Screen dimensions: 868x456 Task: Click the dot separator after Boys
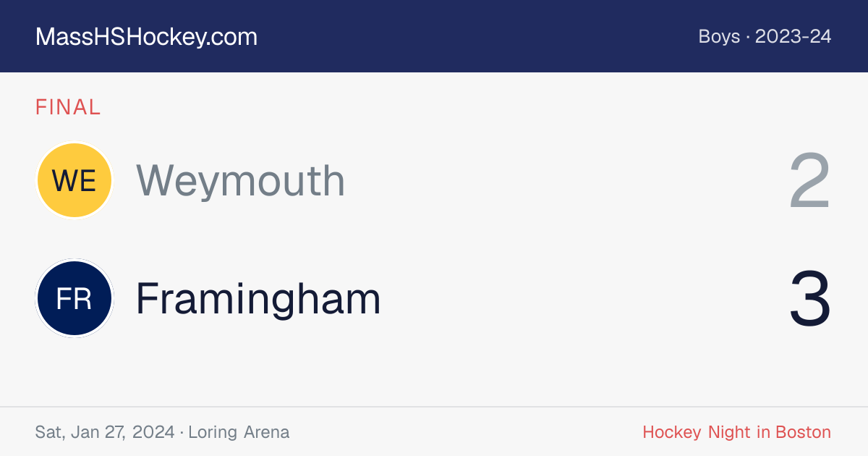748,37
